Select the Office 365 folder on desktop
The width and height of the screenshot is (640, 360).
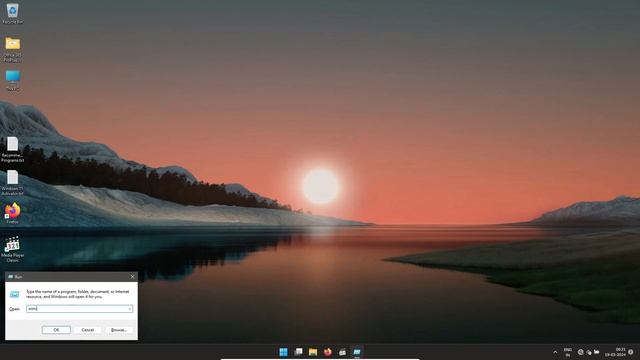(x=12, y=49)
